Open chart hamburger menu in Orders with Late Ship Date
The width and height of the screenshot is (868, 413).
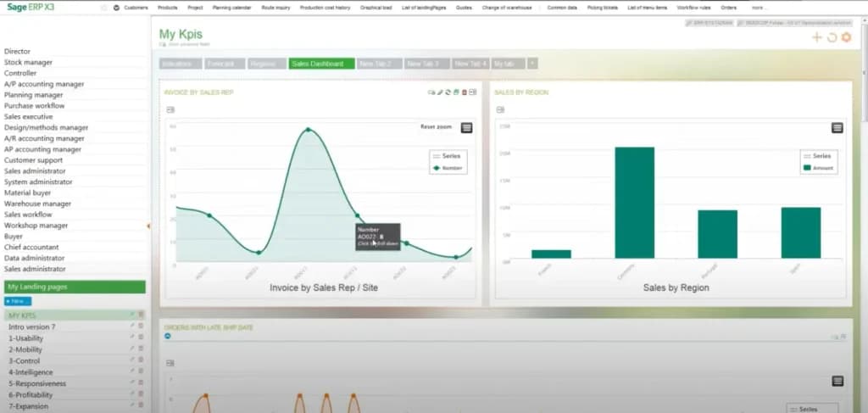coord(837,381)
